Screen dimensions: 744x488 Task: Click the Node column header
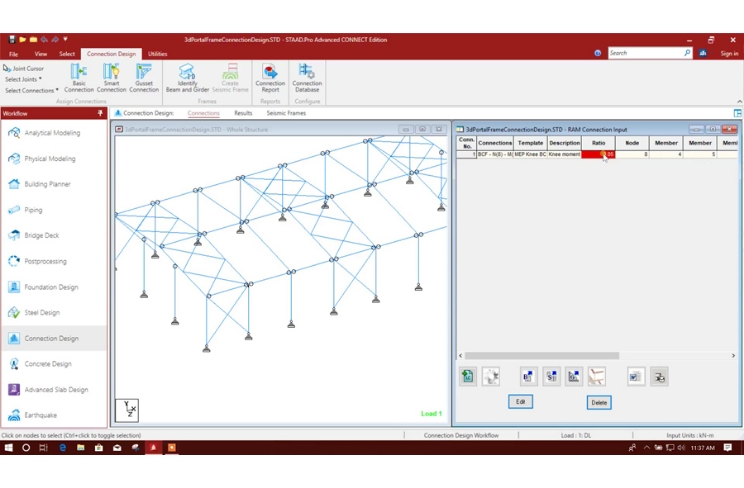[632, 143]
